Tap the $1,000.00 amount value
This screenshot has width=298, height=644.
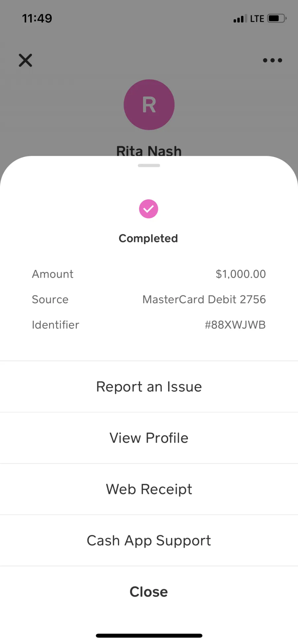(x=241, y=274)
